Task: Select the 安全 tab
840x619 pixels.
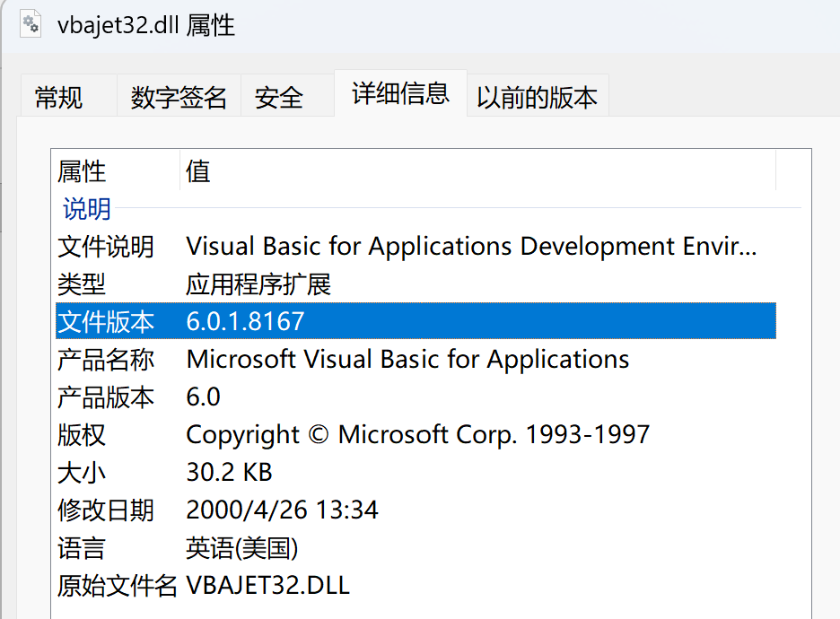Action: click(279, 97)
